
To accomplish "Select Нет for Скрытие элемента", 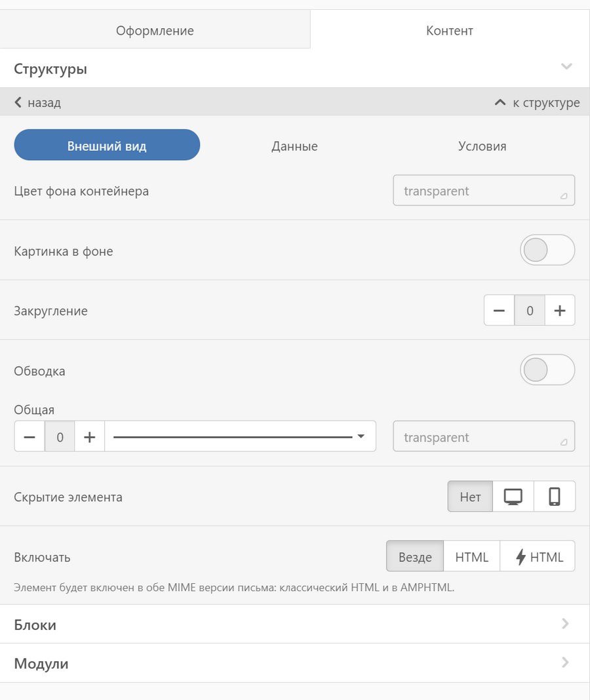I will tap(470, 497).
